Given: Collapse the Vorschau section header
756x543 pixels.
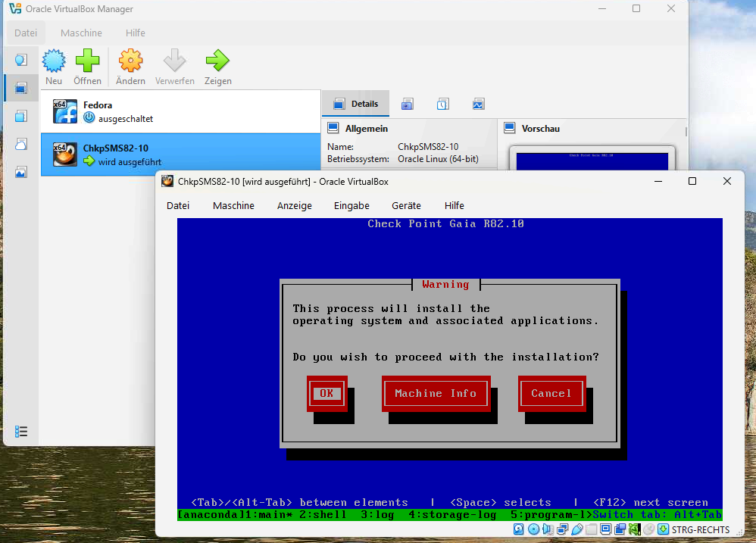Looking at the screenshot, I should 540,129.
